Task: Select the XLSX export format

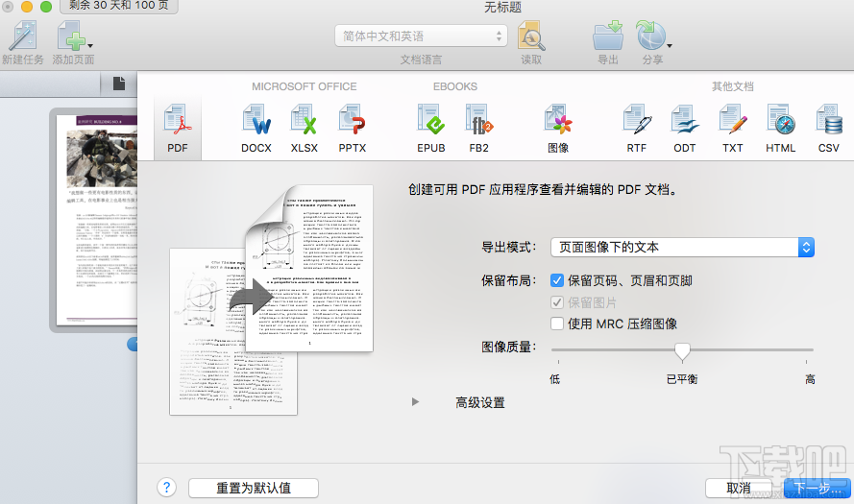Action: point(304,129)
